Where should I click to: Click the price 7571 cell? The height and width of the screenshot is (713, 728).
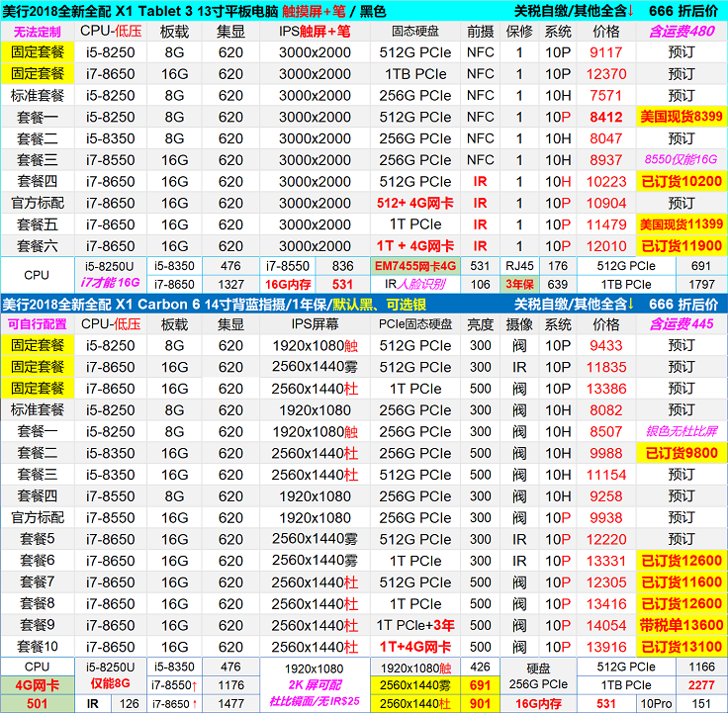click(606, 96)
